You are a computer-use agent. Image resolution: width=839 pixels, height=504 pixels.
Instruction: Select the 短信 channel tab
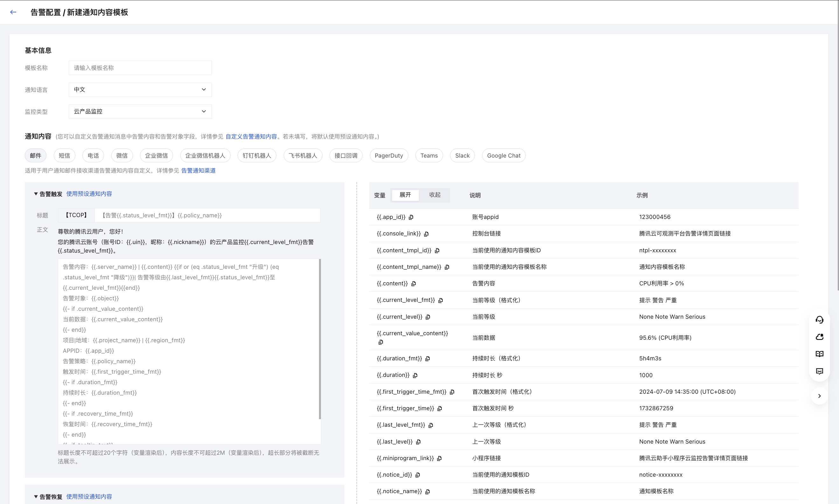(64, 155)
